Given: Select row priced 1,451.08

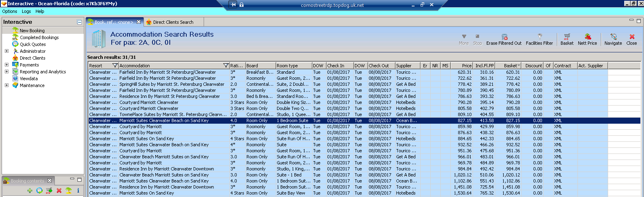Looking at the screenshot, I should [364, 187].
